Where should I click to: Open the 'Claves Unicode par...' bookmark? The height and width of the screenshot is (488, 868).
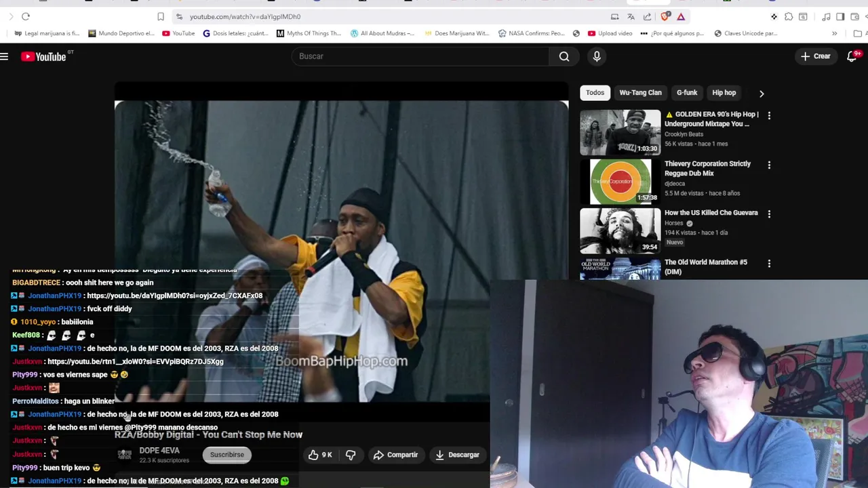tap(746, 33)
